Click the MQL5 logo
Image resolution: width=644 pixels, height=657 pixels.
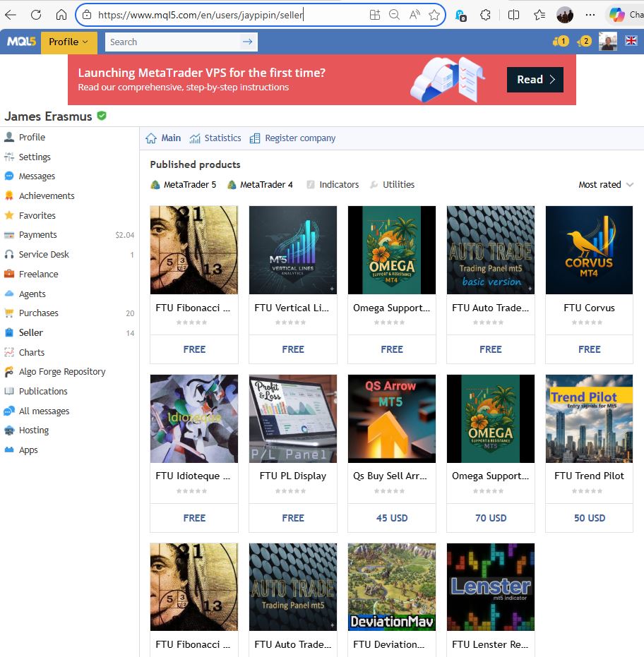pyautogui.click(x=21, y=42)
